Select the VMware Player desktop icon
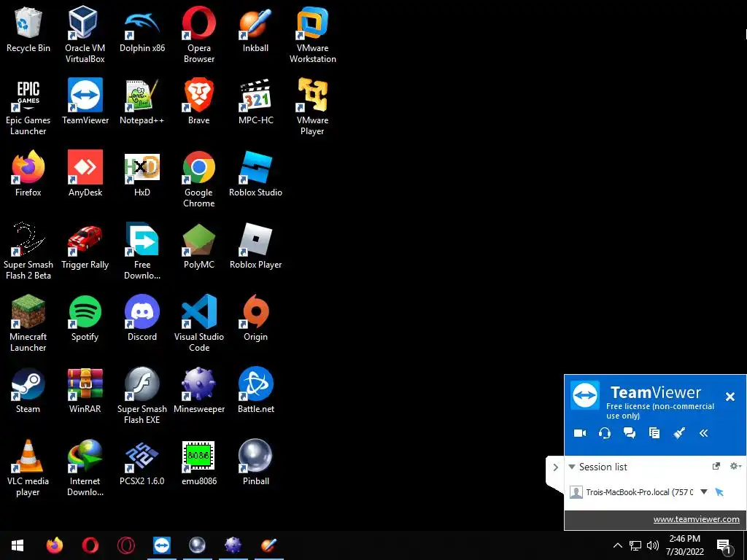Viewport: 747px width, 560px height. coord(312,106)
